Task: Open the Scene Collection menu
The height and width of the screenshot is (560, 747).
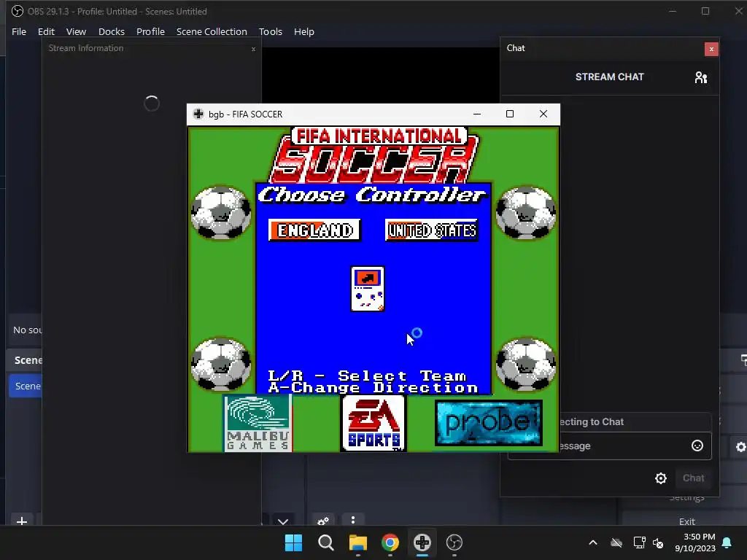Action: [x=212, y=31]
